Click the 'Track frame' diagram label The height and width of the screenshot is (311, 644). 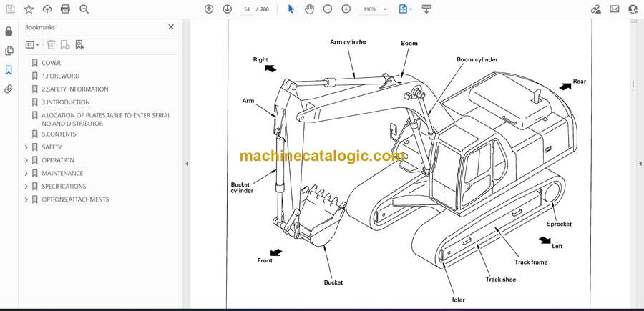click(531, 262)
